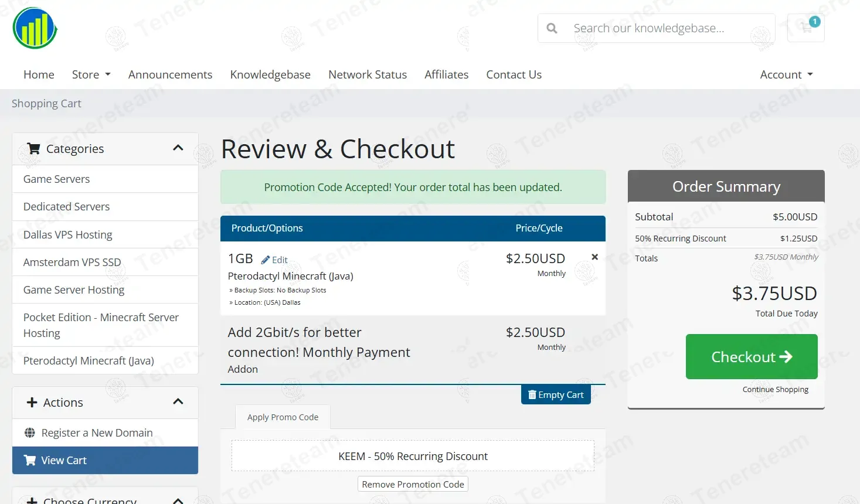This screenshot has height=504, width=860.
Task: Click the Continue Shopping link
Action: tap(775, 390)
